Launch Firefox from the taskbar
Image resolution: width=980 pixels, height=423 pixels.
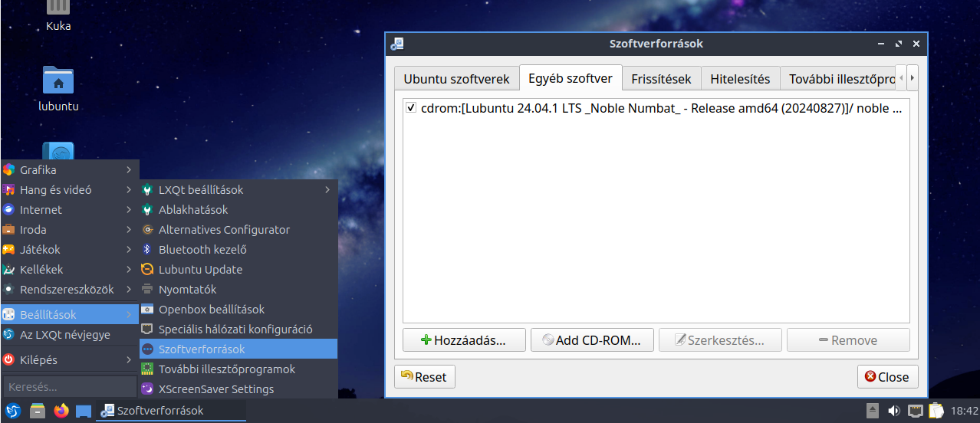[x=61, y=411]
